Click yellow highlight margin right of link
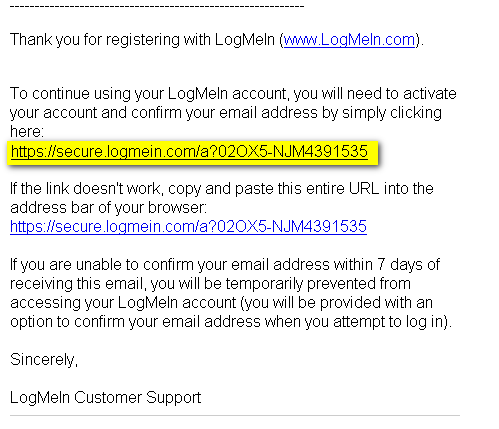The width and height of the screenshot is (499, 429). click(x=373, y=152)
